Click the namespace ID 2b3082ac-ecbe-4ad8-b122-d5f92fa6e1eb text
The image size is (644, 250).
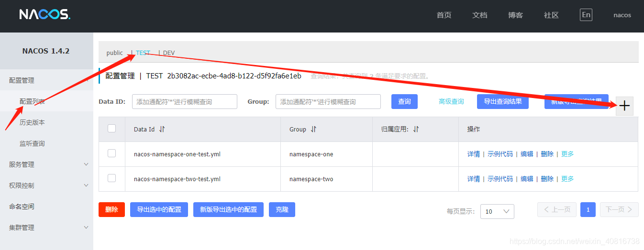pos(234,76)
